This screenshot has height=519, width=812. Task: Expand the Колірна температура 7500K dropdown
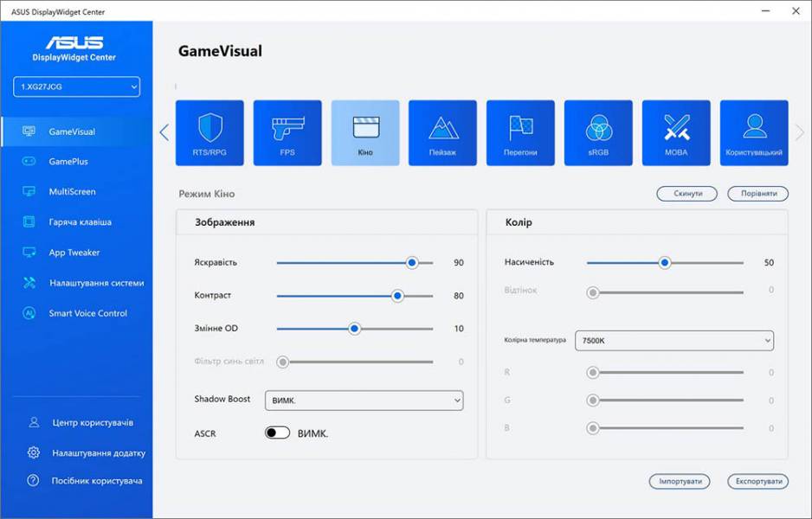[674, 341]
